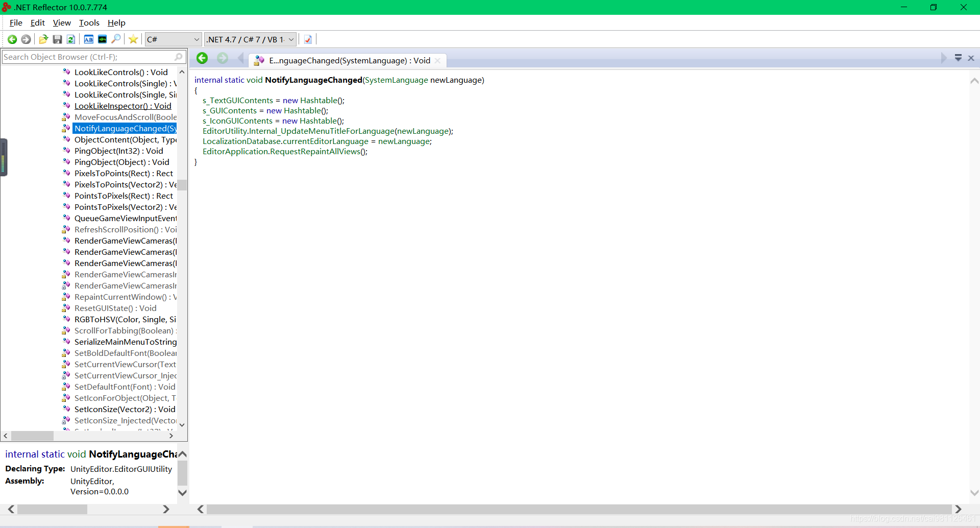Open the File menu

(16, 22)
